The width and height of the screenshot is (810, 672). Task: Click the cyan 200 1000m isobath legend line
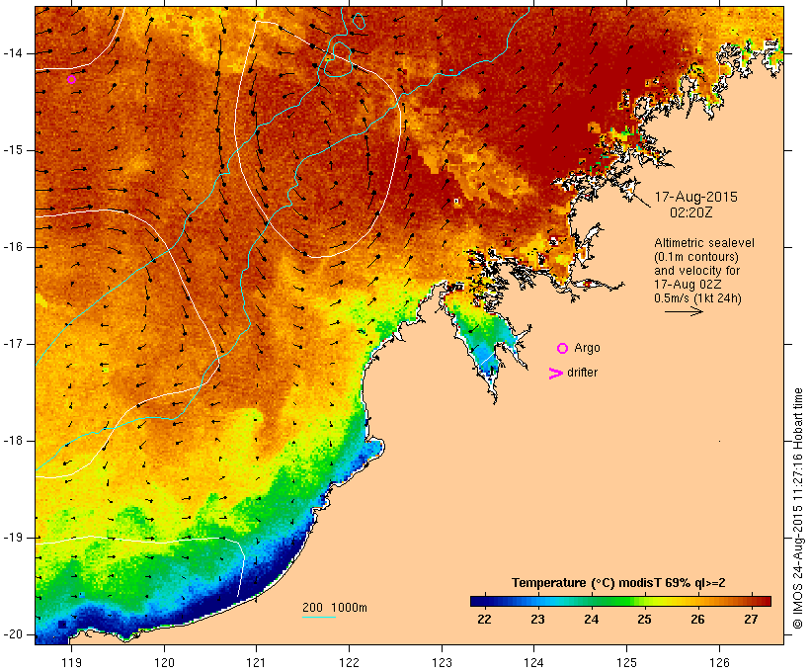pos(319,618)
